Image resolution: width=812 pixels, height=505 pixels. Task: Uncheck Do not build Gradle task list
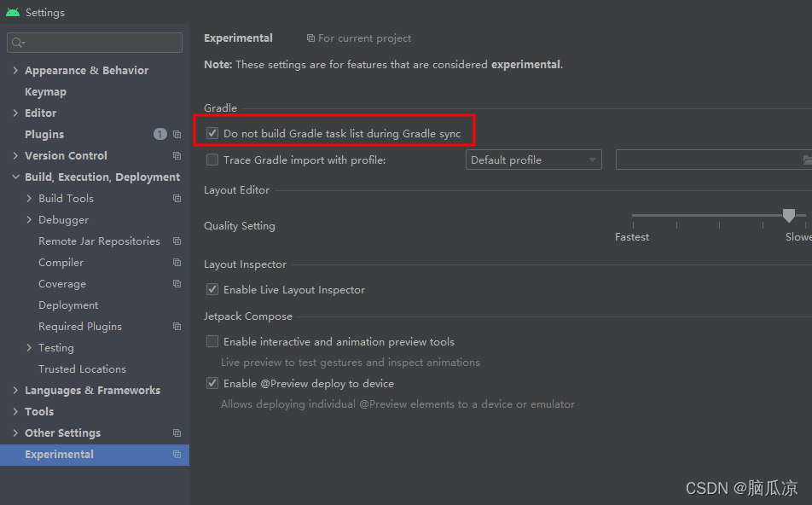[x=212, y=133]
